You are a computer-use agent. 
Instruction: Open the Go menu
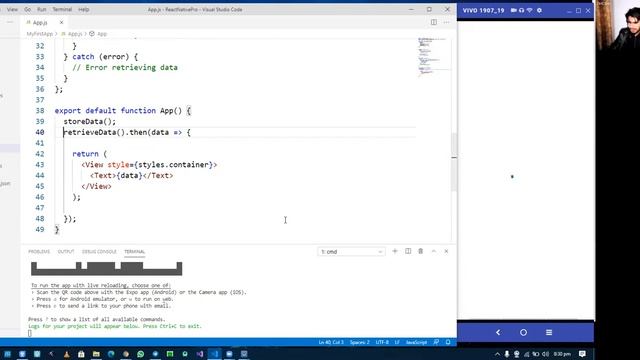[x=27, y=9]
